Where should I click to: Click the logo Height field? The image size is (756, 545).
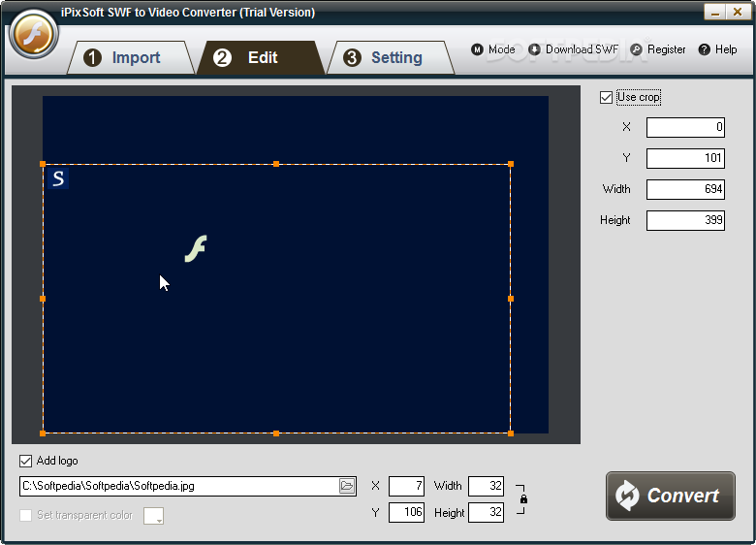(x=486, y=512)
